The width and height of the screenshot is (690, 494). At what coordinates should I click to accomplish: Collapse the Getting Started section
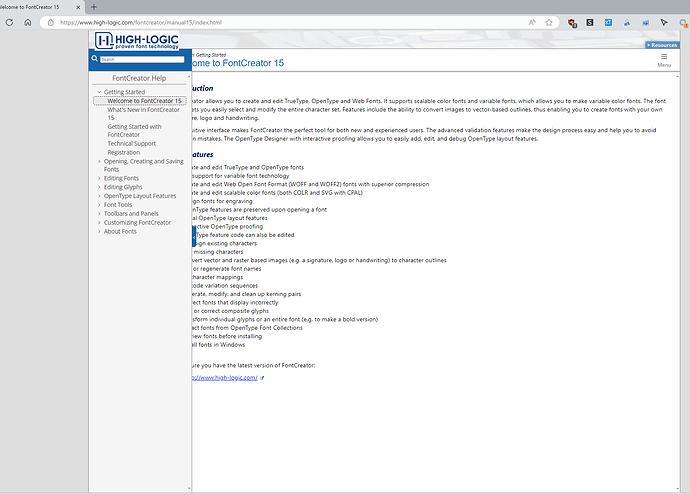click(99, 92)
